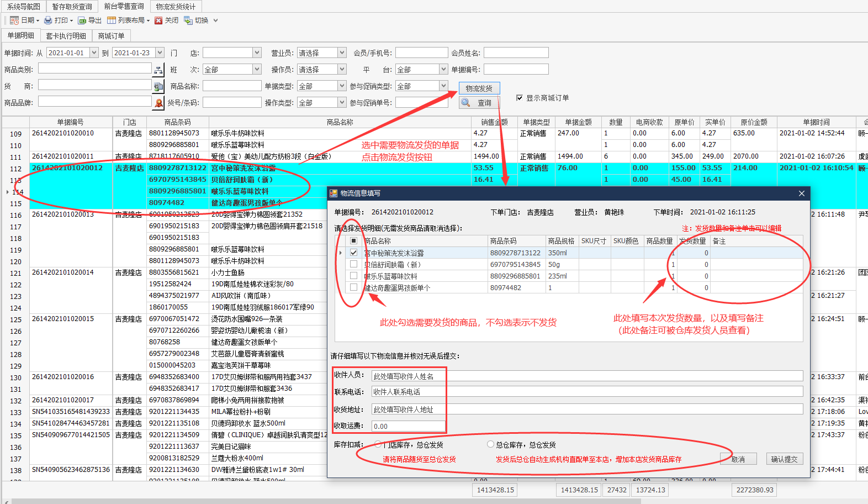Expand the 单据类型 dropdown
Image resolution: width=868 pixels, height=504 pixels.
click(342, 86)
